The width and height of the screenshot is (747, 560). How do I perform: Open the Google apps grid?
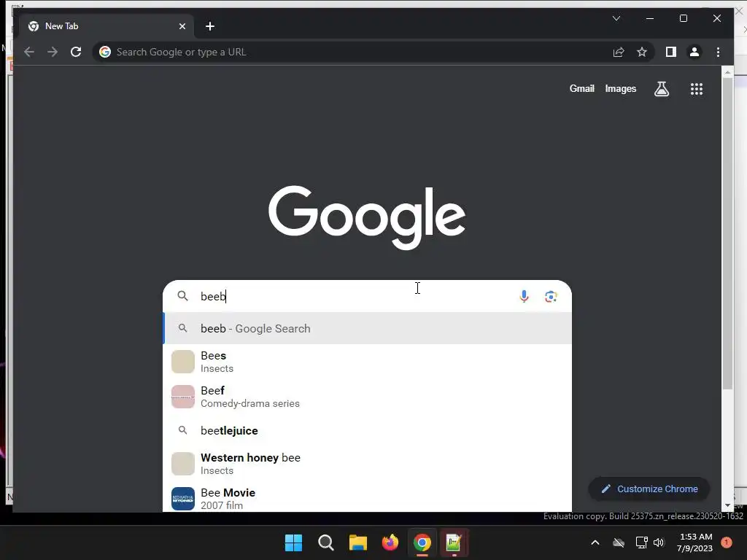tap(697, 88)
